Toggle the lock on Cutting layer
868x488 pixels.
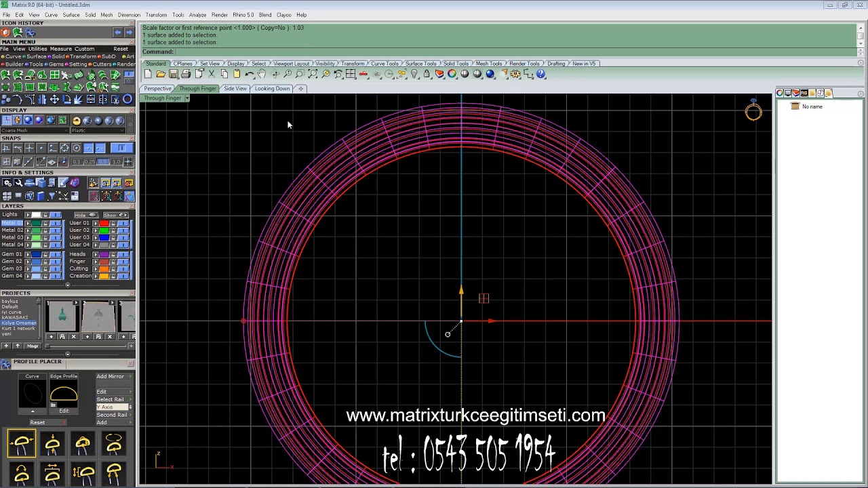coord(113,269)
